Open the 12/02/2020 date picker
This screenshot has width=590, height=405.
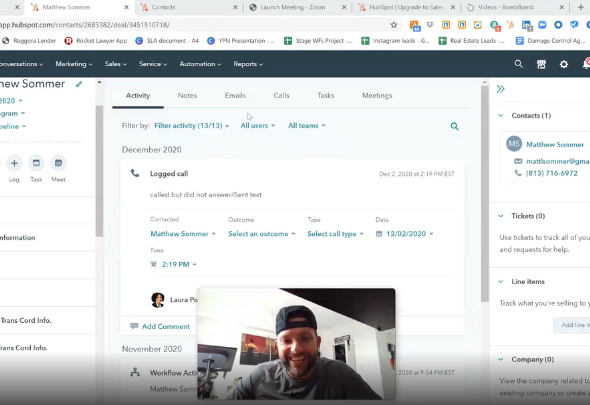[x=404, y=234]
